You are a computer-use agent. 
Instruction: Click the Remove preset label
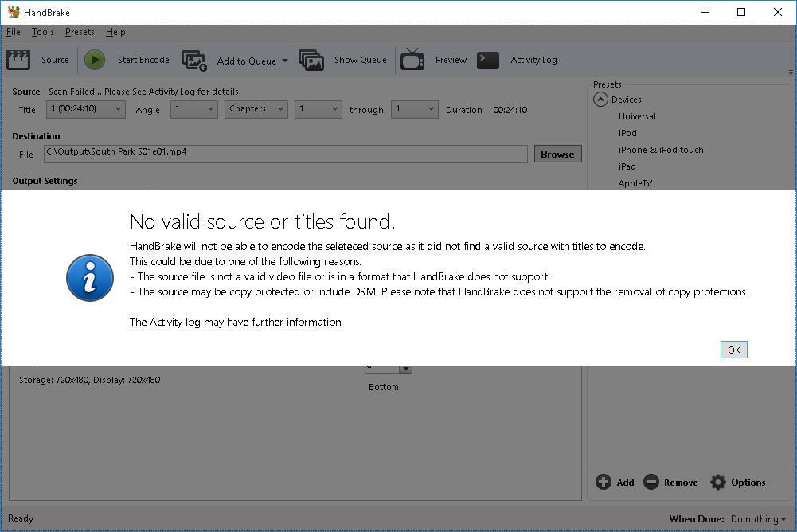[681, 482]
